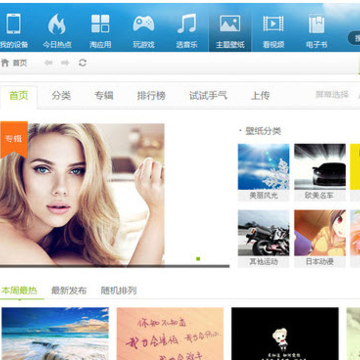Screen dimensions: 360x360
Task: Open the handwritten text wallpaper thumbnail
Action: click(x=170, y=334)
